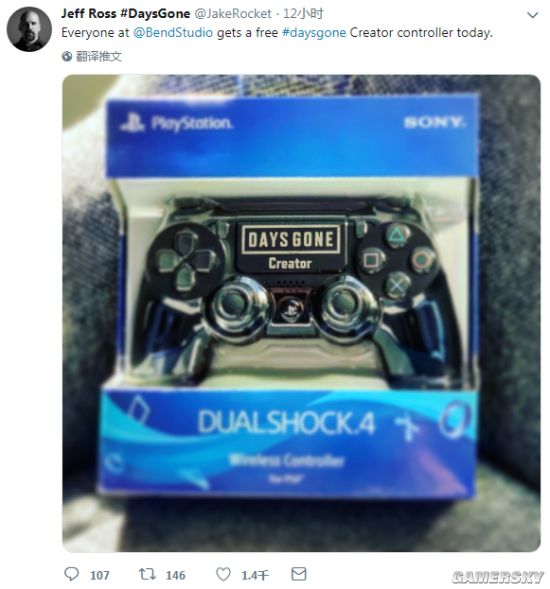View the 1.4K likes count

(255, 575)
